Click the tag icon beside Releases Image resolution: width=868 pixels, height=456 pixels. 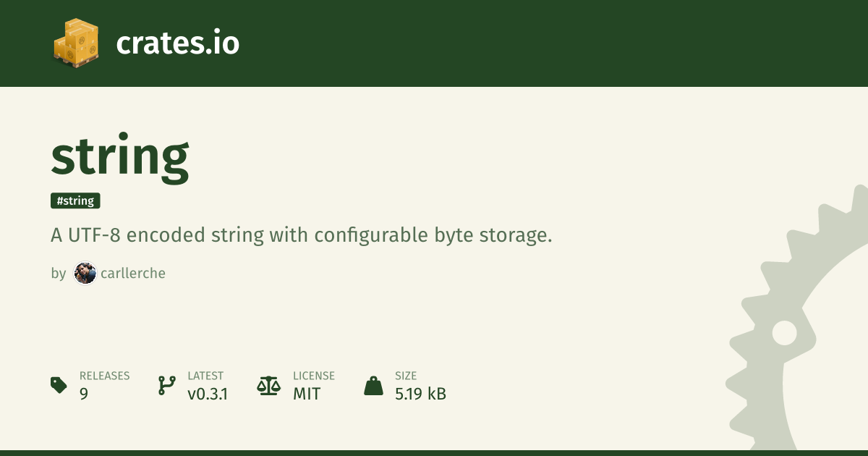(x=59, y=385)
